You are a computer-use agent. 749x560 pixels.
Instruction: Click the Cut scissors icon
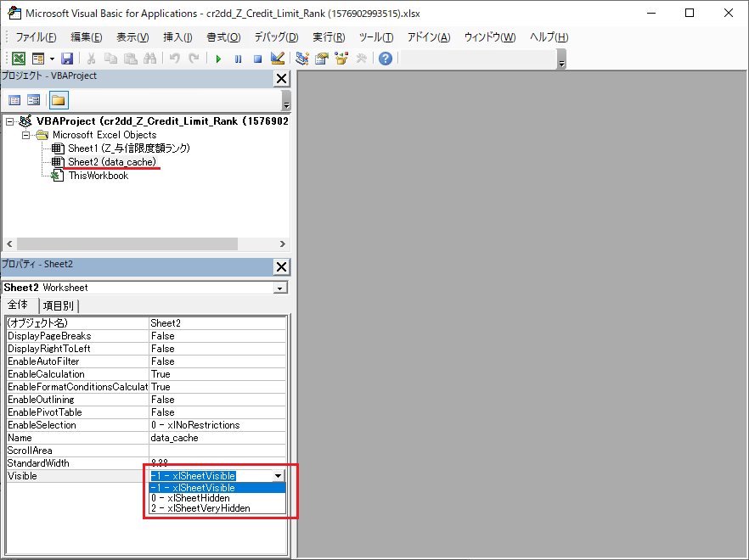(91, 59)
